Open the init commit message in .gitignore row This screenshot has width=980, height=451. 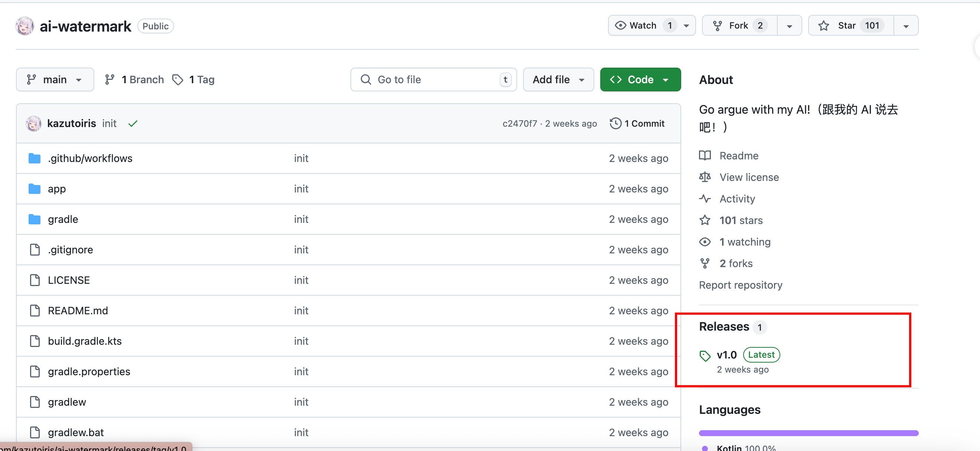pos(301,250)
